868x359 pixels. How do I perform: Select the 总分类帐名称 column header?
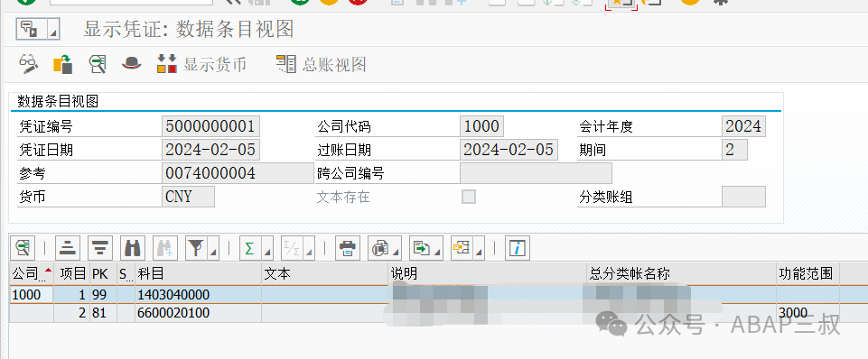(x=681, y=274)
